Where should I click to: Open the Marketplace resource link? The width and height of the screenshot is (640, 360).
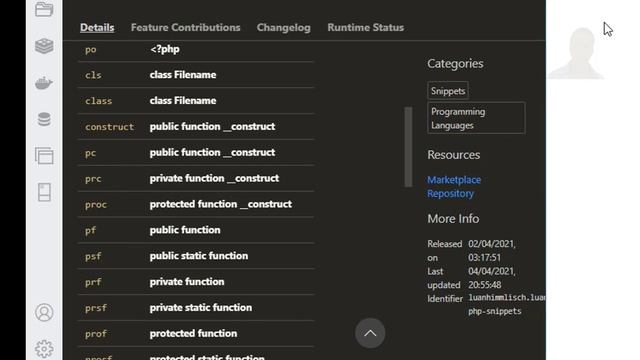click(454, 180)
